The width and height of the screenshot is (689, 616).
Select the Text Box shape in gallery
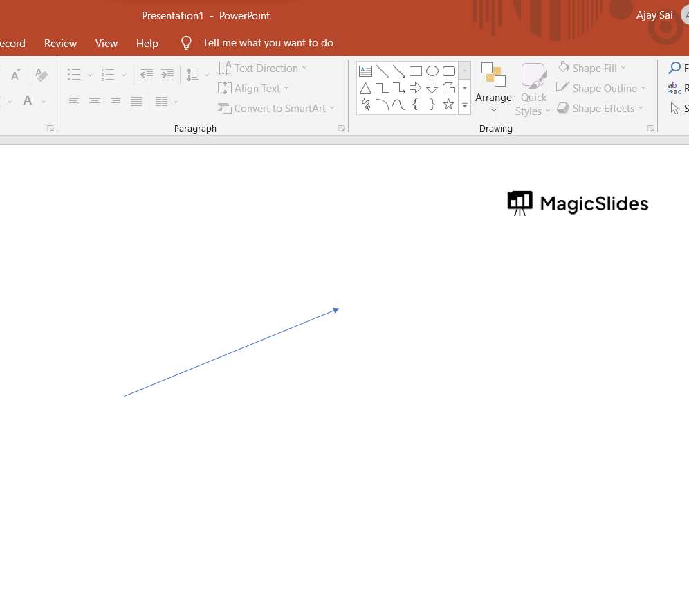tap(365, 71)
